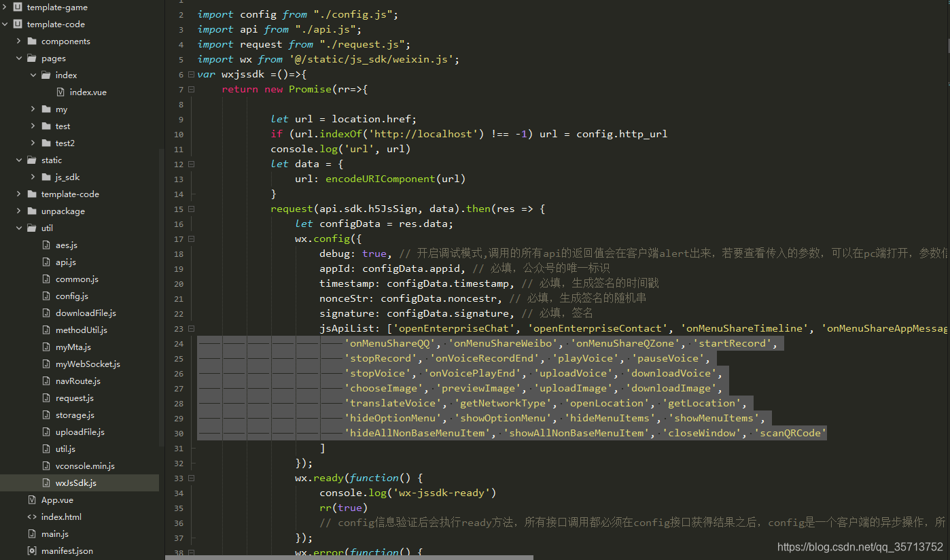Fold the wx.config code block on line 17

pyautogui.click(x=190, y=239)
